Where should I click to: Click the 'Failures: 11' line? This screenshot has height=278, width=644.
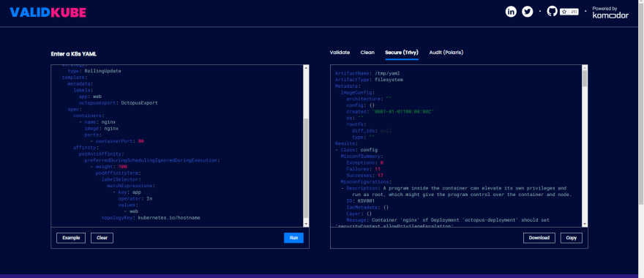pos(364,169)
